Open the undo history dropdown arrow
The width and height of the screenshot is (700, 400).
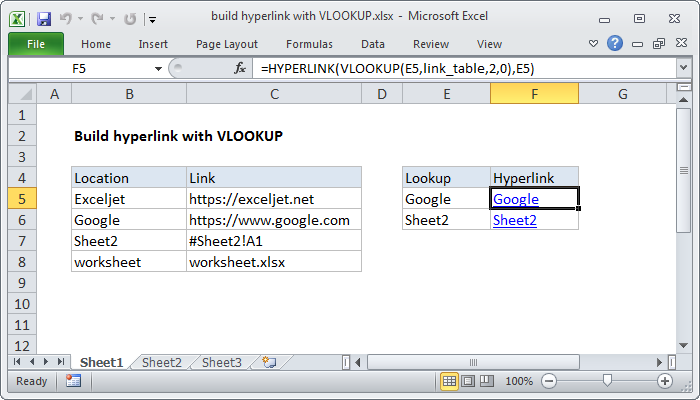pyautogui.click(x=80, y=19)
